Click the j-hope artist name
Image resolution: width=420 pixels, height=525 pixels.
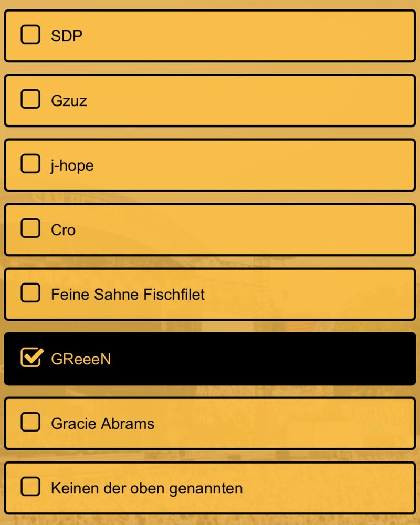[72, 165]
